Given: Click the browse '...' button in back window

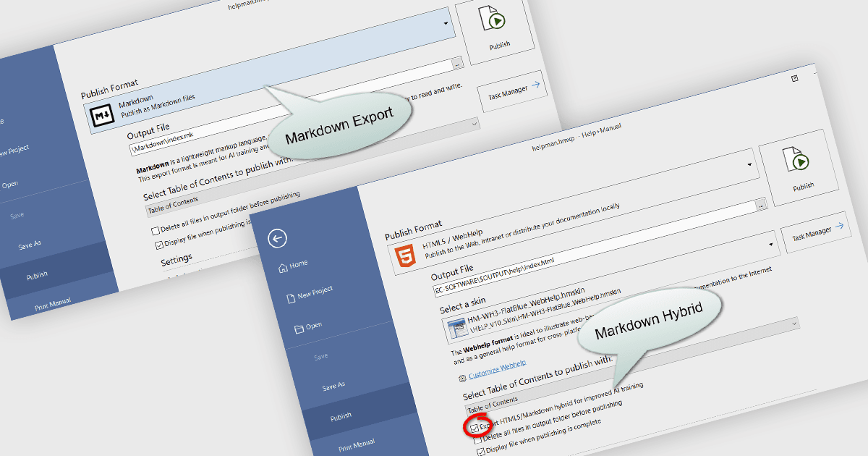Looking at the screenshot, I should point(458,64).
